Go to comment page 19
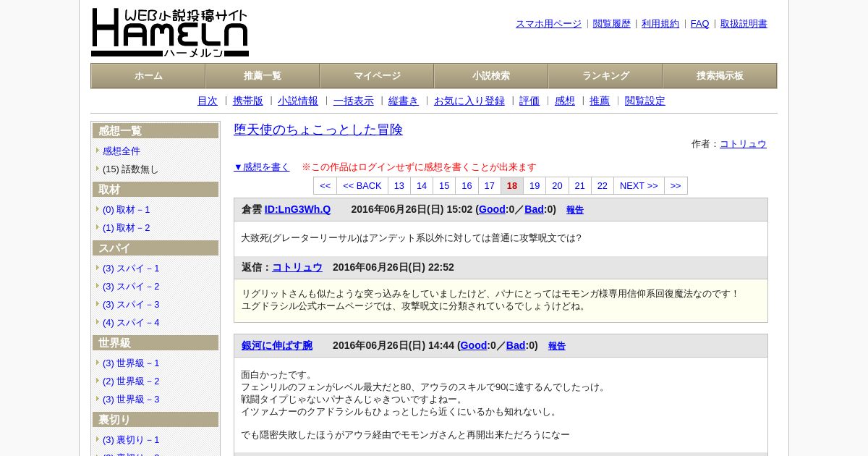This screenshot has height=456, width=868. [535, 186]
